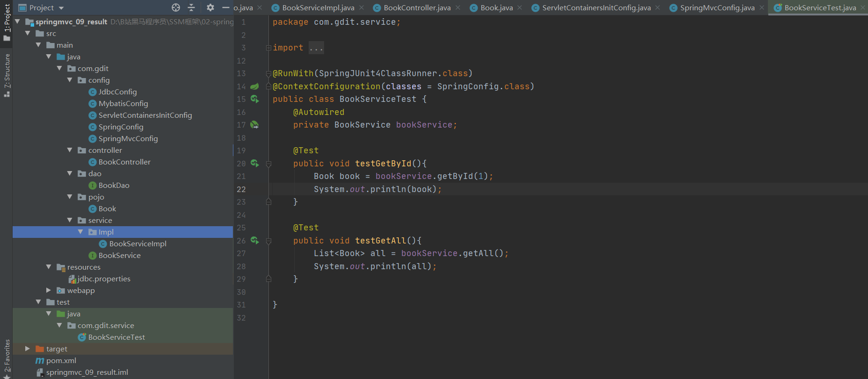Select the BookServiceTest.java tab
Screen dimensions: 868x379
pyautogui.click(x=820, y=7)
